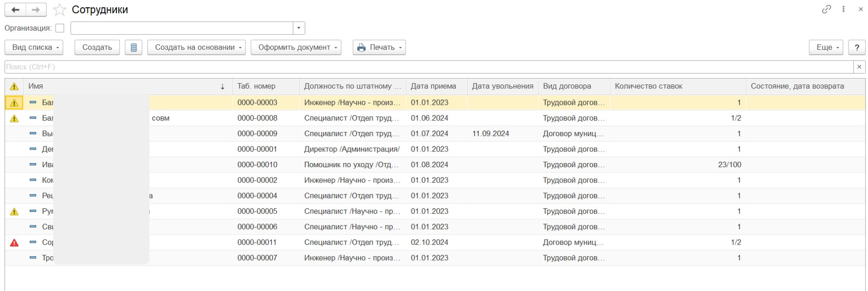Screen dimensions: 868x291
Task: Sort by Дата увольнения column header
Action: (x=503, y=86)
